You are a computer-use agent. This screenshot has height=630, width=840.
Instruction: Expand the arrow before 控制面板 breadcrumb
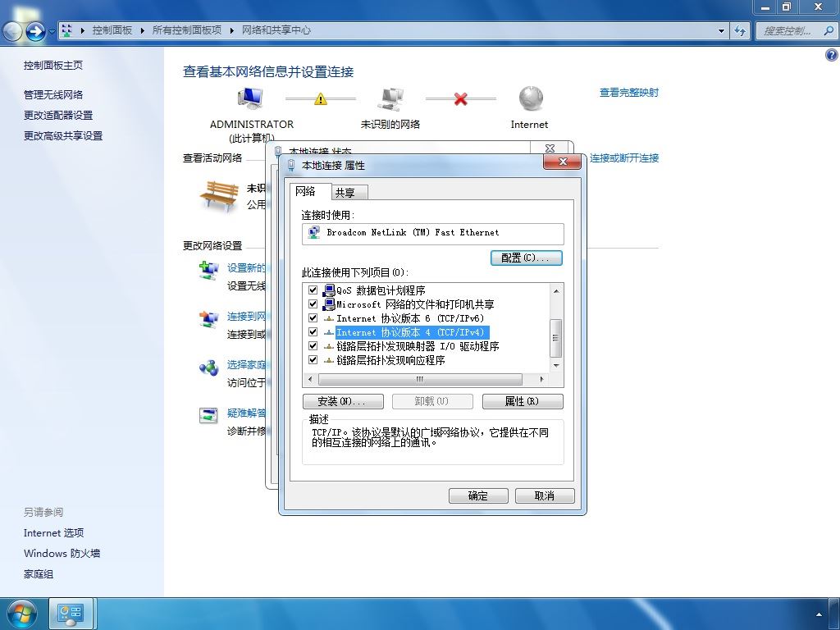click(x=82, y=30)
